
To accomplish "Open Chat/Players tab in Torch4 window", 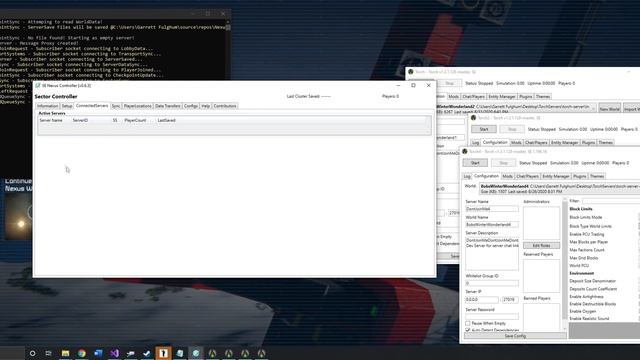I will [x=527, y=176].
